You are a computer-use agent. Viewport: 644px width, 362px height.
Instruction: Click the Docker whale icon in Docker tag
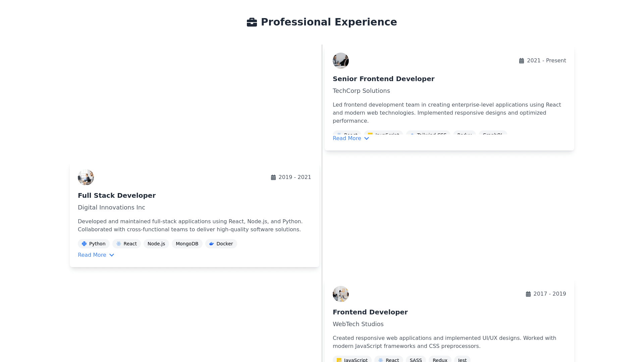pos(211,244)
